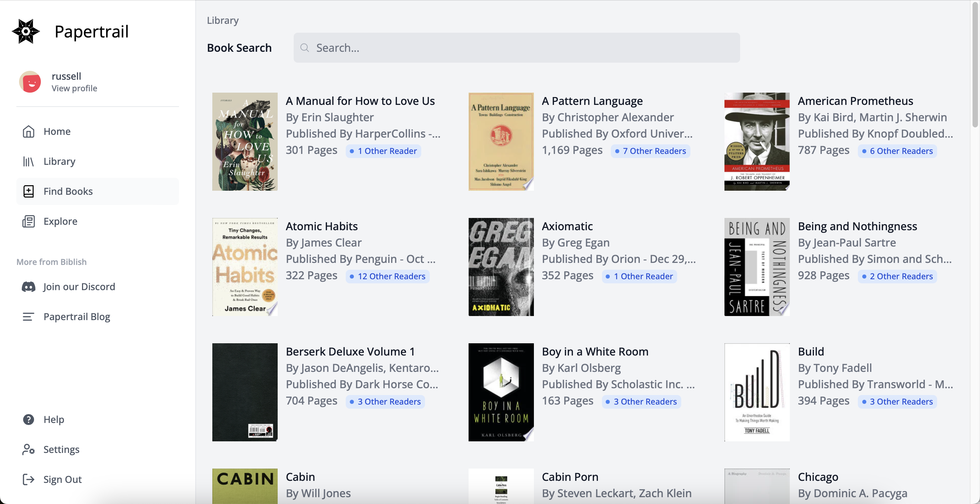This screenshot has height=504, width=980.
Task: Click the title 'Atomic Habits'
Action: (322, 226)
